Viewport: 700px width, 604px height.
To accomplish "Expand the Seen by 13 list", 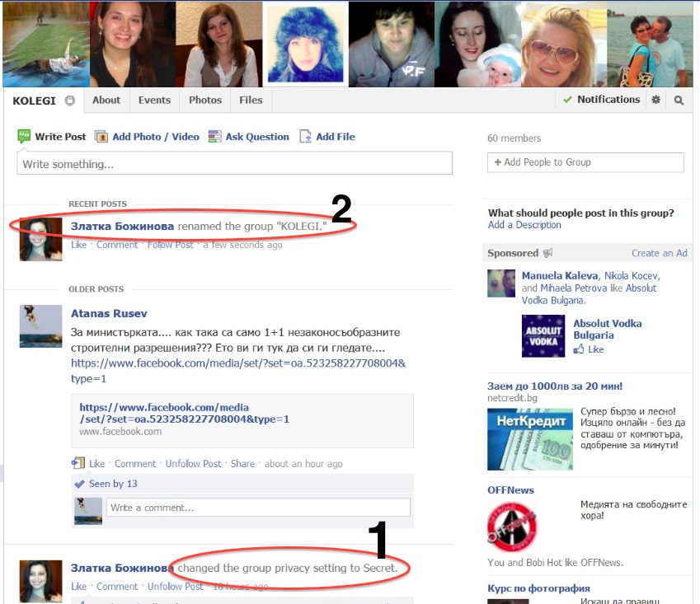I will [113, 484].
